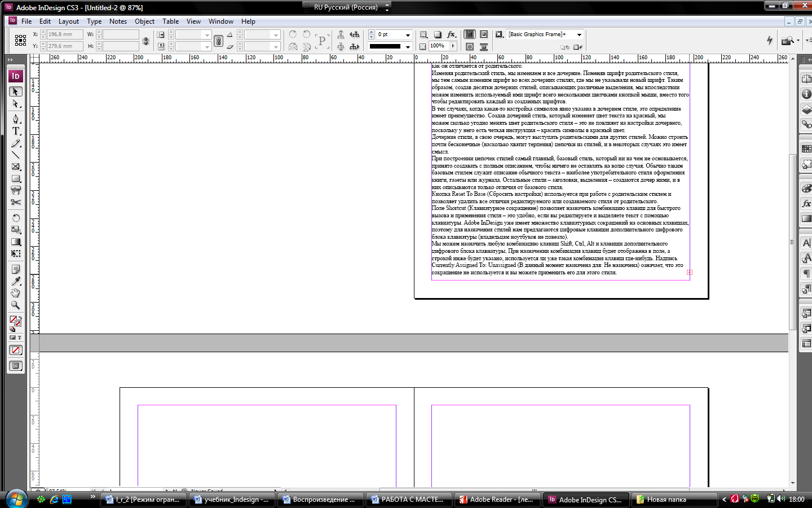
Task: Open the rotation angle dropdown
Action: pos(276,35)
